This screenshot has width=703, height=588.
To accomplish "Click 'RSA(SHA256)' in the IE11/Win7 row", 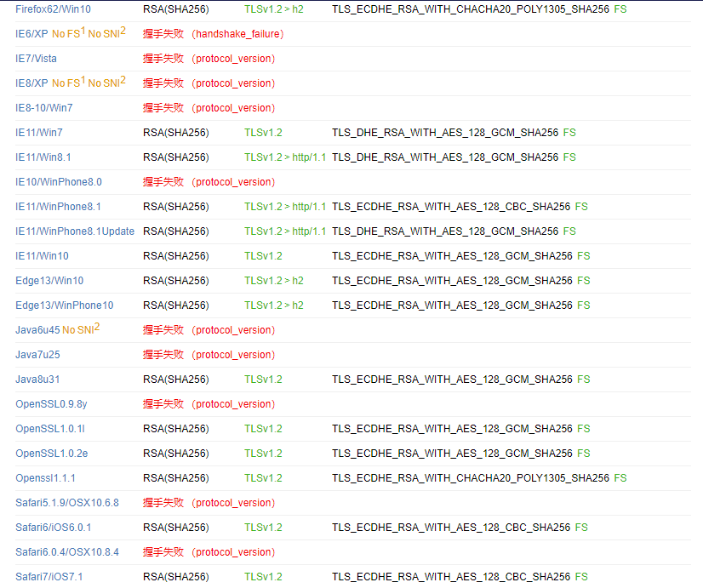I will pos(176,132).
